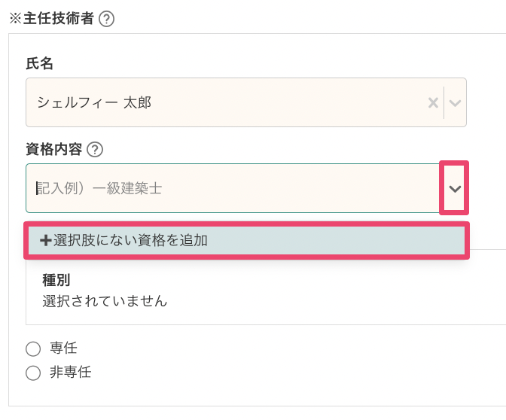
Task: Collapse the 資格内容 dropdown with its chevron
Action: pos(455,188)
